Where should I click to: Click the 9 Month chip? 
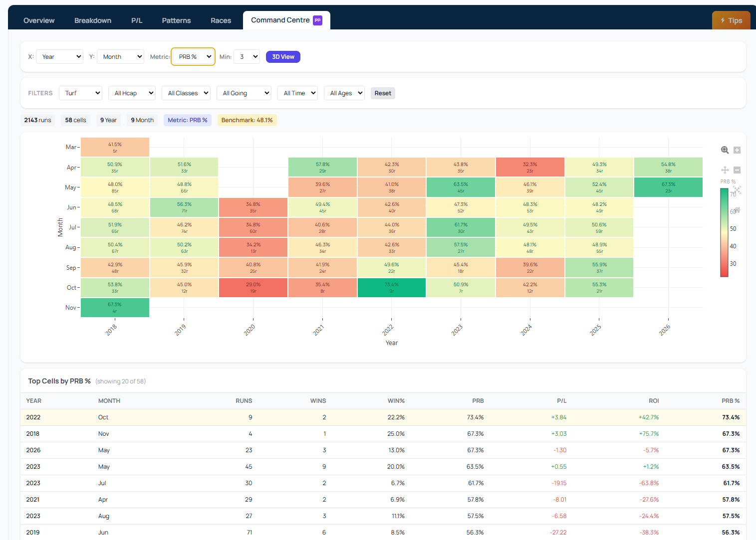[x=142, y=120]
